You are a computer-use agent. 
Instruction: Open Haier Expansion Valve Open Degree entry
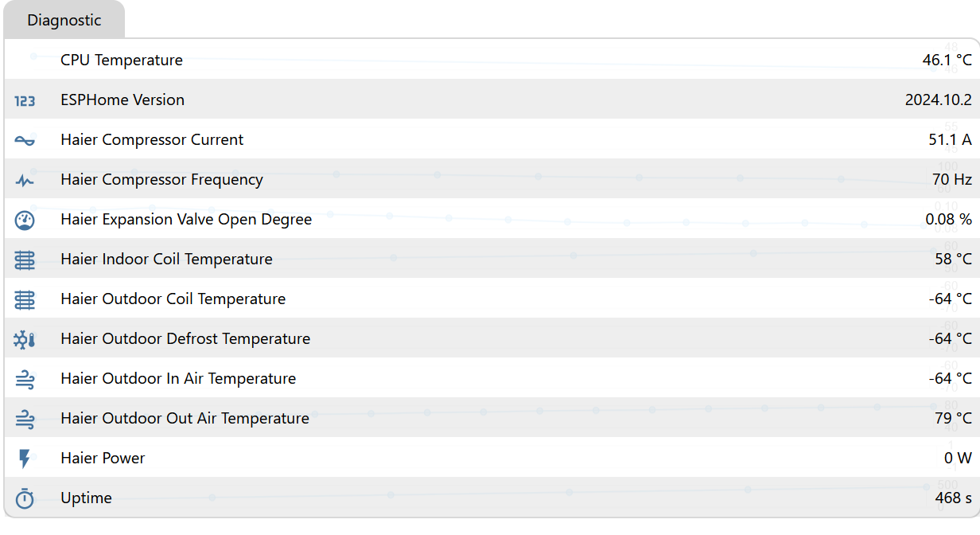[186, 220]
